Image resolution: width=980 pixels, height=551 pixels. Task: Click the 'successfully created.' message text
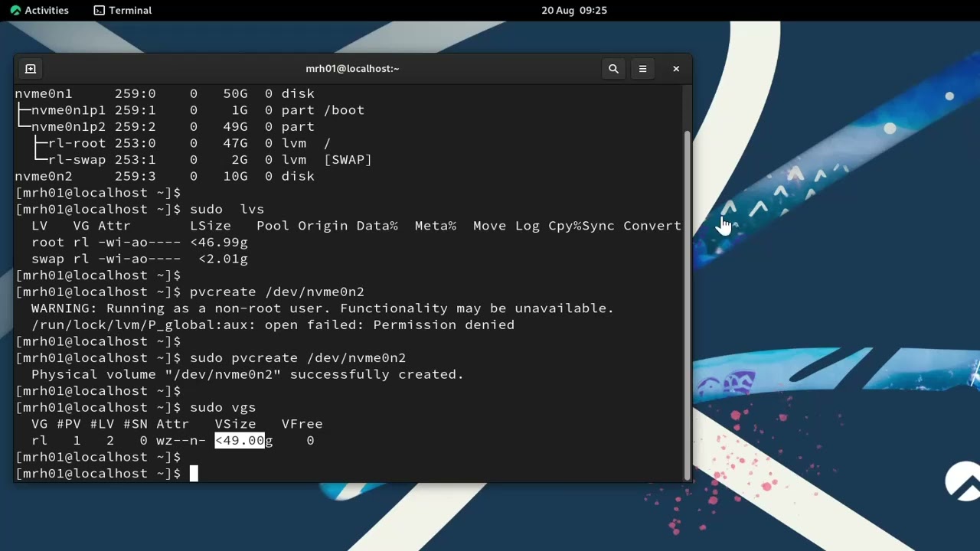pos(377,375)
